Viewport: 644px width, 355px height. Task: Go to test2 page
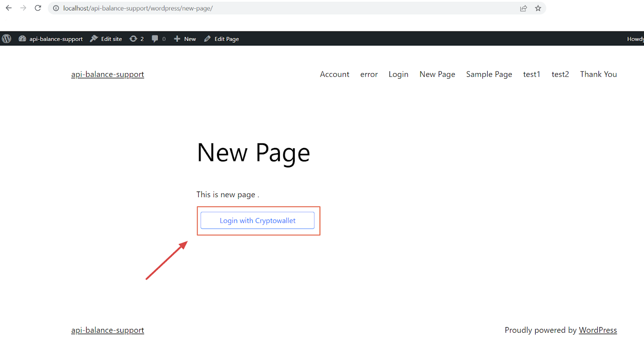(x=560, y=74)
